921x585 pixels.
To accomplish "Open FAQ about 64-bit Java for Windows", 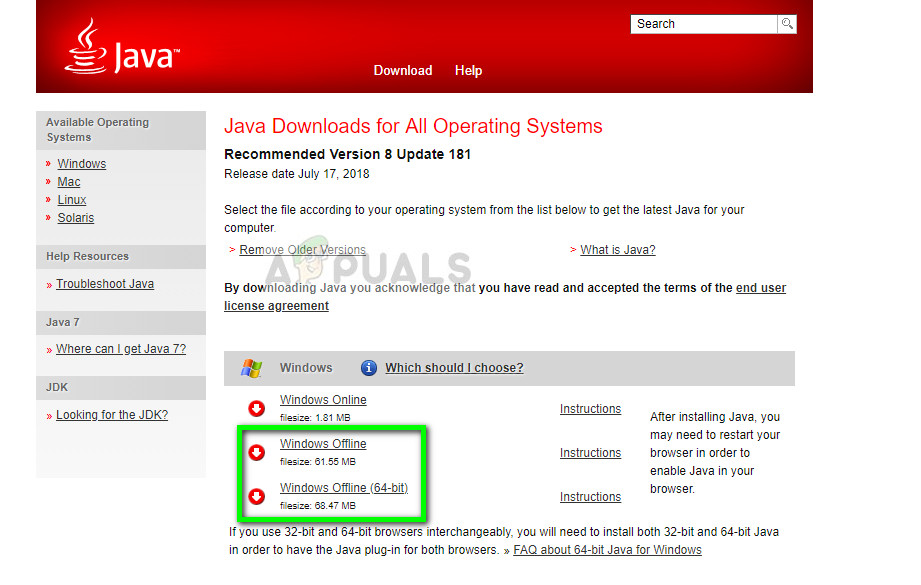I will click(x=607, y=550).
